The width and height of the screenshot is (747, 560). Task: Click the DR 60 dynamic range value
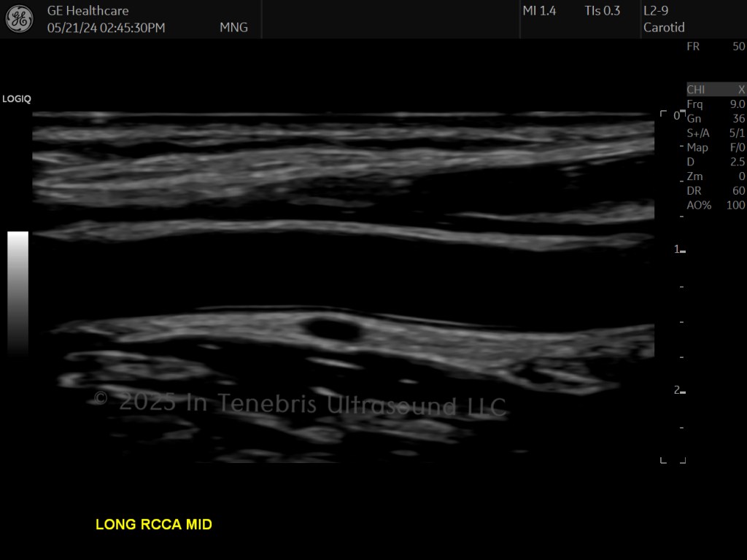point(716,191)
